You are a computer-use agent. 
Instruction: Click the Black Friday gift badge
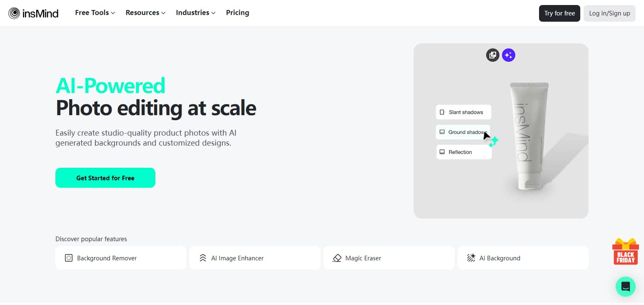coord(625,251)
